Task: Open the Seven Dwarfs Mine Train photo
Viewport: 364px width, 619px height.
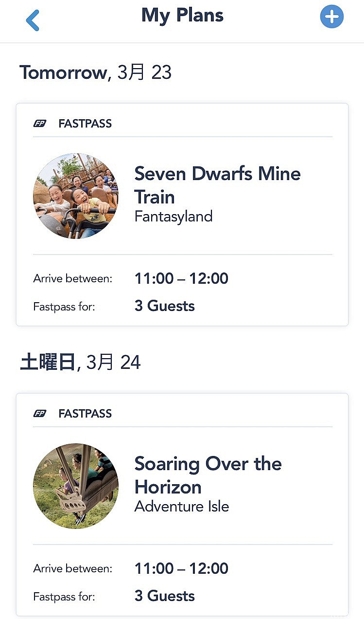Action: (75, 196)
